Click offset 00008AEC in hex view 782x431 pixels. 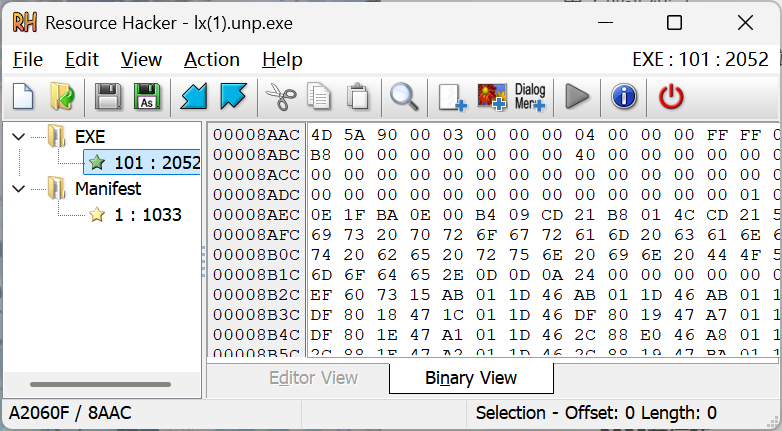256,215
